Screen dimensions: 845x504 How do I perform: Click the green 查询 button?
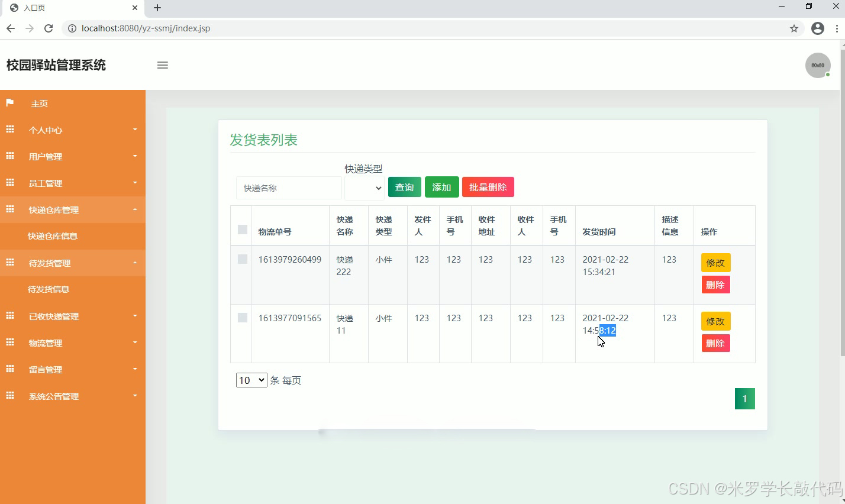[x=404, y=187]
